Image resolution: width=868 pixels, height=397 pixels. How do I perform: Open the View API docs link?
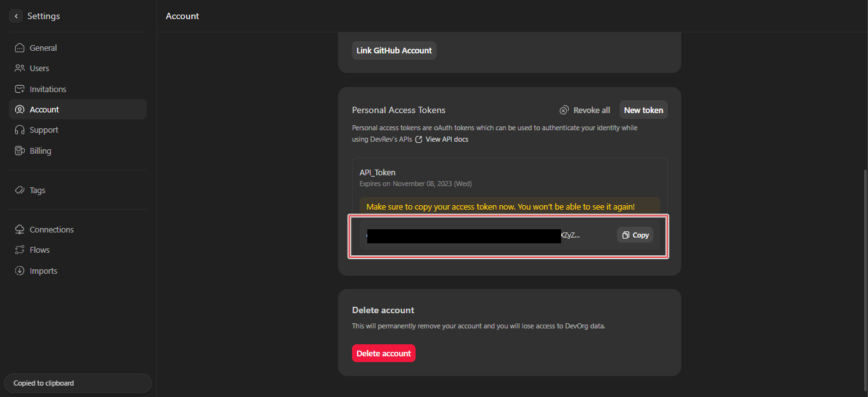tap(446, 139)
